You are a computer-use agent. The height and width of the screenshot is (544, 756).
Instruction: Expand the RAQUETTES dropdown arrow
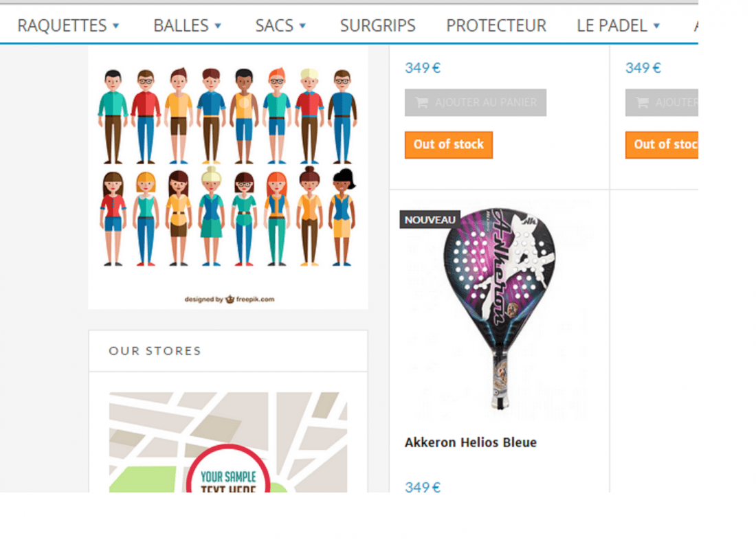(115, 26)
